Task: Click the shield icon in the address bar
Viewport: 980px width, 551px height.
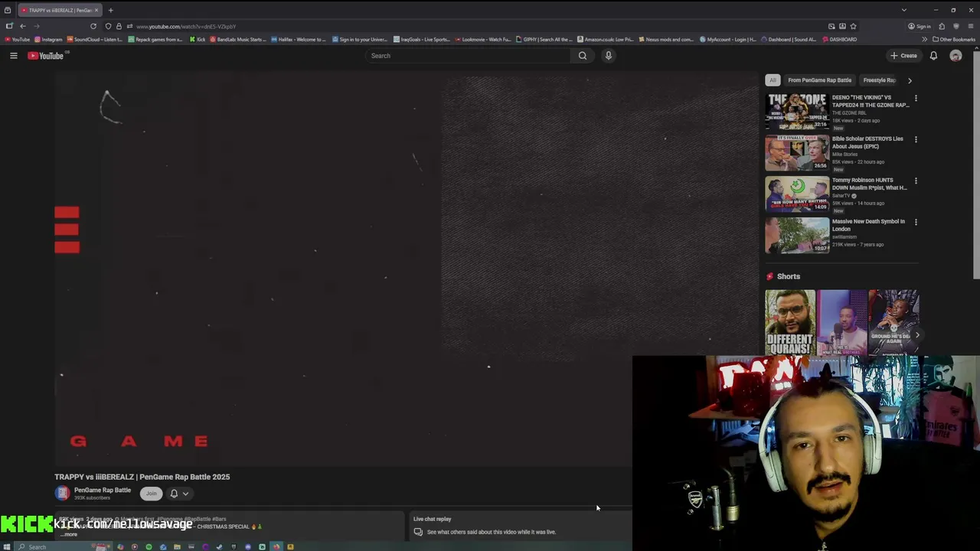Action: pos(108,26)
